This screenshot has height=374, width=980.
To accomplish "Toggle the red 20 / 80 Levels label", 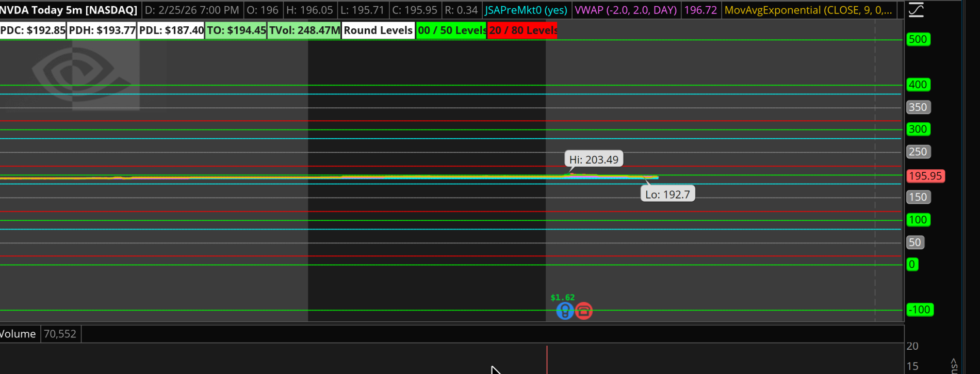I will [522, 30].
